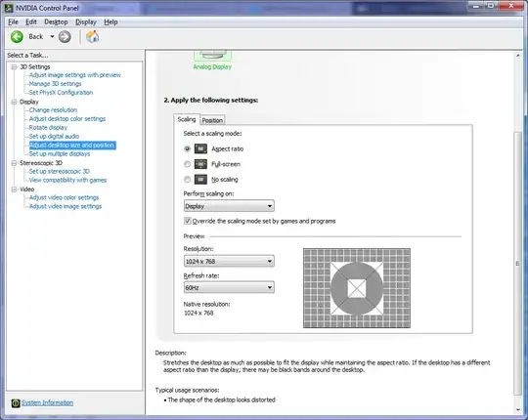This screenshot has width=528, height=420.
Task: Click the Stereoscopic 3D category label
Action: point(41,163)
